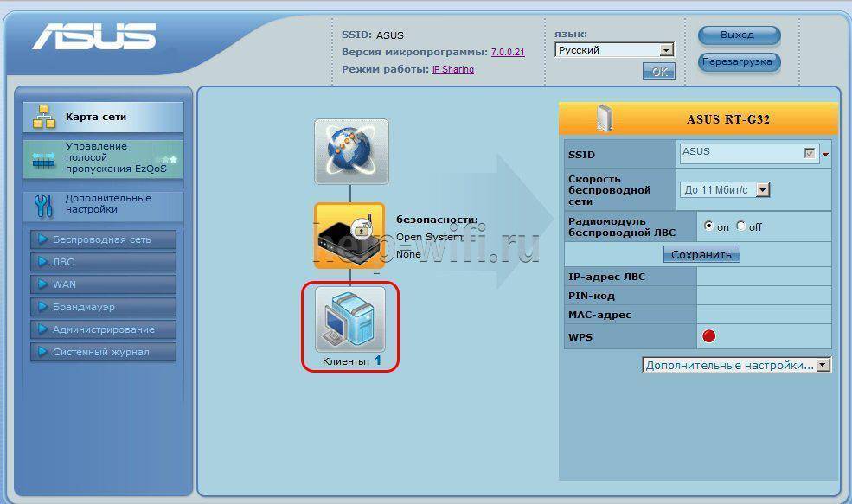Click the ASUS logo
Screen dimensions: 852x504
(x=94, y=36)
